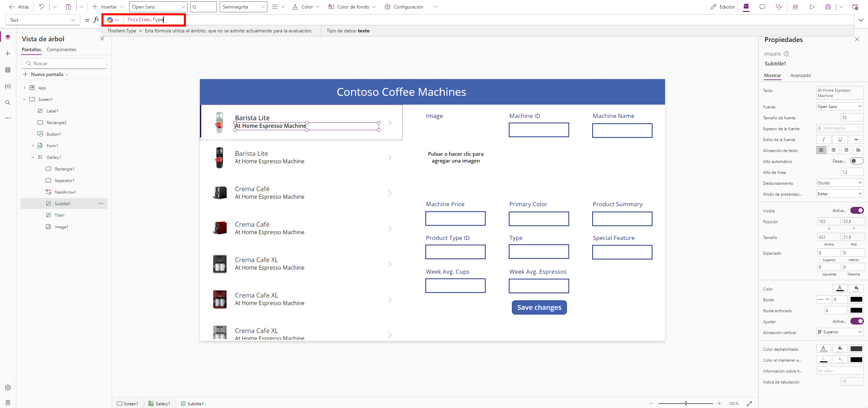Save the app with the disk icon
Screen dimensions: 868x408
click(x=828, y=7)
